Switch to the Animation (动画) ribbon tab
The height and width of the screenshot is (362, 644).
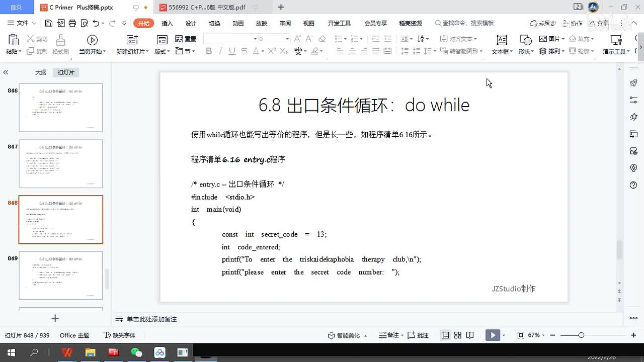238,23
